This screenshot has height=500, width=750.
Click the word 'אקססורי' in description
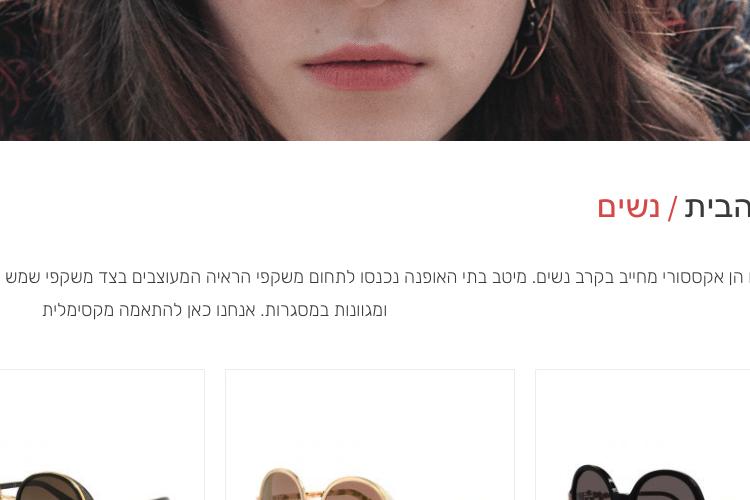(692, 277)
